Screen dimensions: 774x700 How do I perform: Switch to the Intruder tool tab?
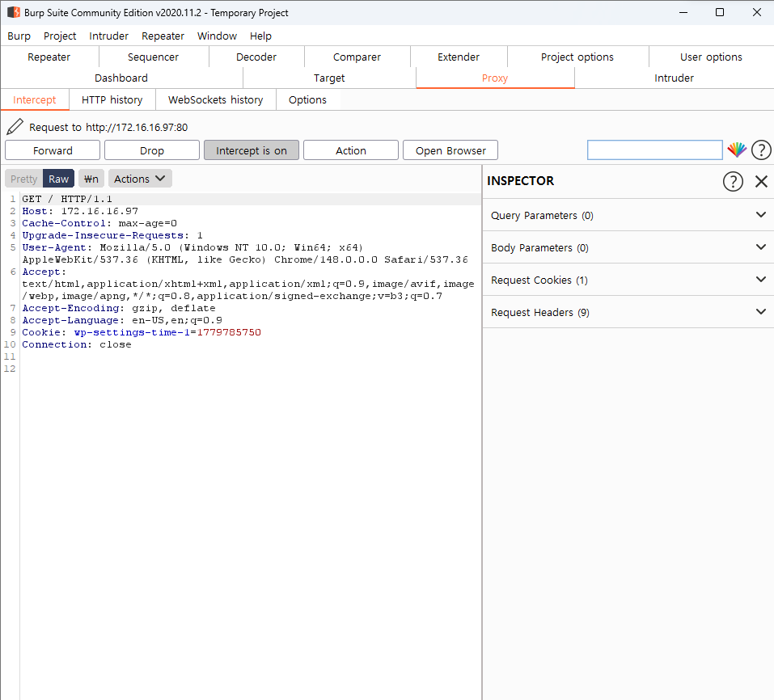click(x=674, y=78)
